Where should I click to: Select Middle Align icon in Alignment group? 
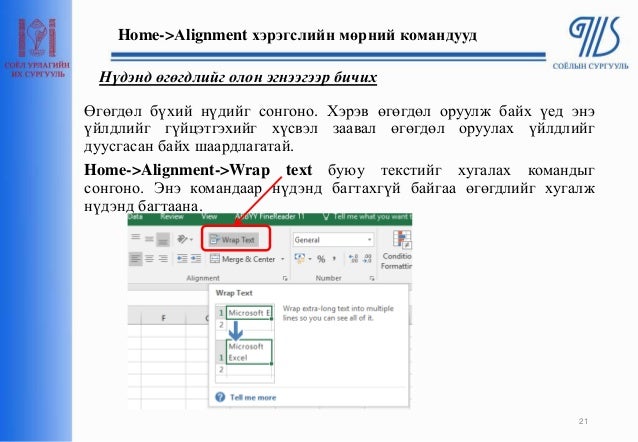pyautogui.click(x=149, y=239)
